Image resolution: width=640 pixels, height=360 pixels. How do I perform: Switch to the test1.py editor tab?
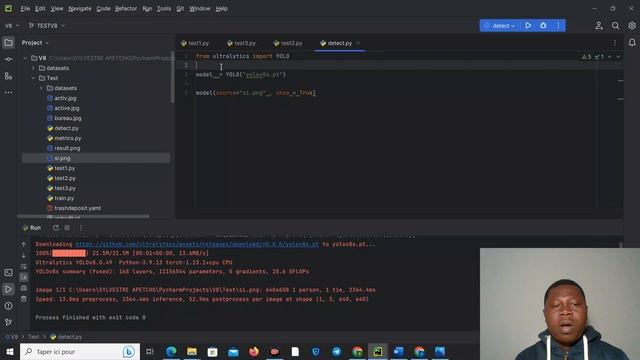tap(195, 43)
